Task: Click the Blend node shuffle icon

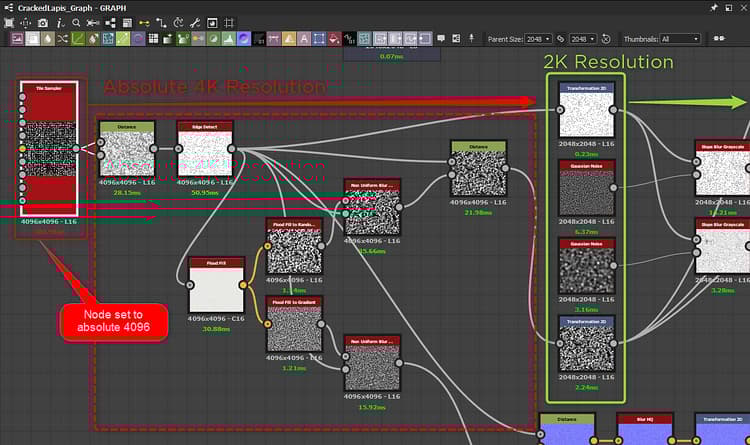Action: pos(63,39)
